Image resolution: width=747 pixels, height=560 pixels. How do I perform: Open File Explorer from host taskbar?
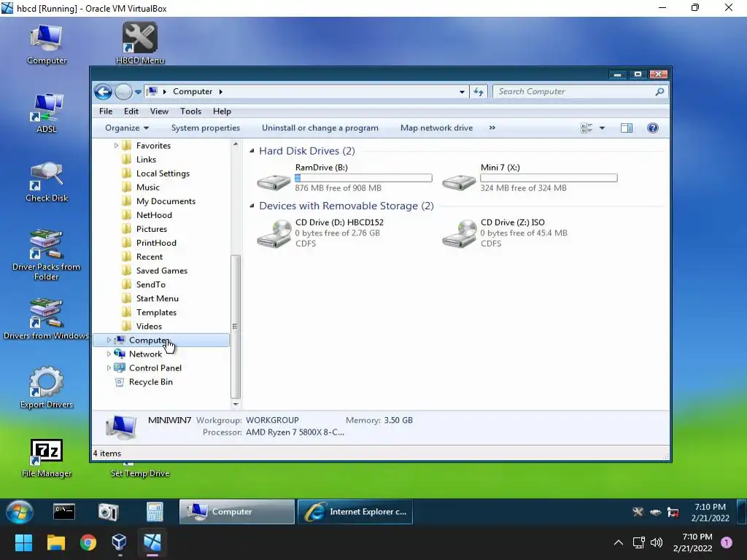click(x=55, y=542)
